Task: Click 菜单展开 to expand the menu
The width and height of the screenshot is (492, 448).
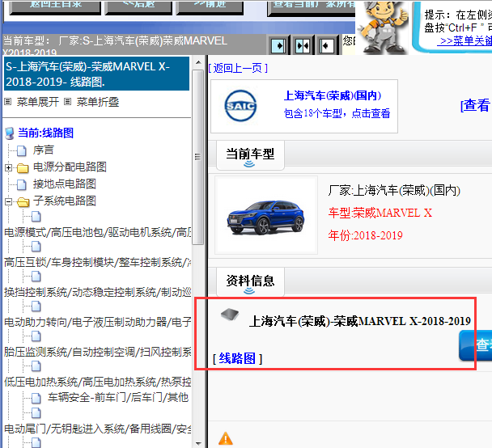Action: pos(38,102)
